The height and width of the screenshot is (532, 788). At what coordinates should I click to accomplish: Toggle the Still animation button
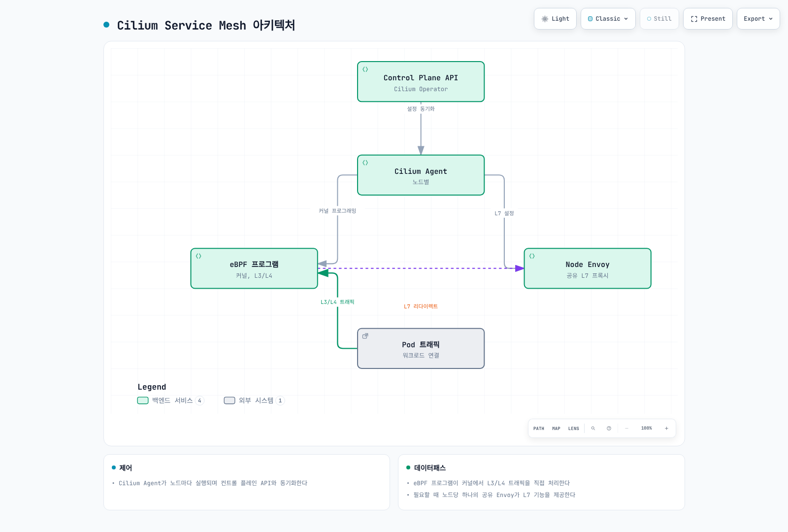659,19
